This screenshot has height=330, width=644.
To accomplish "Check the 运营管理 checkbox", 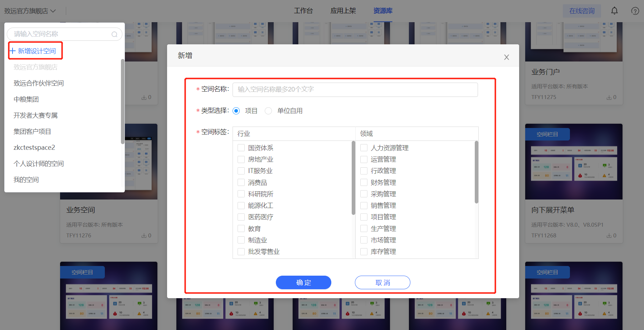I will point(364,159).
